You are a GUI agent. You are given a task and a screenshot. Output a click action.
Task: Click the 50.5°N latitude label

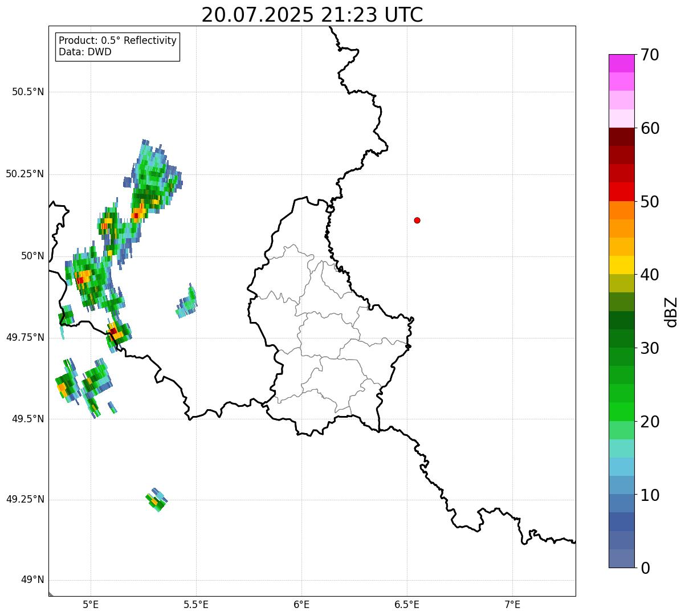[x=28, y=92]
